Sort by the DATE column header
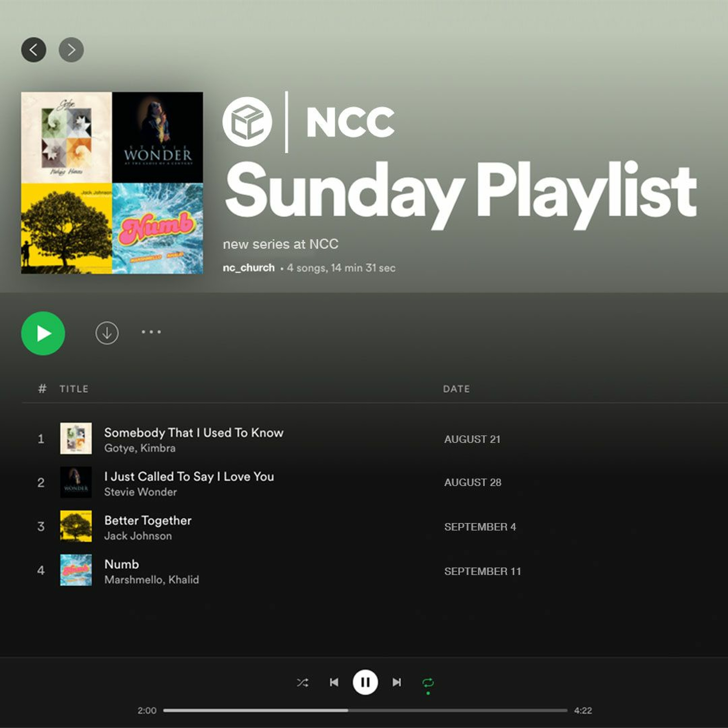The image size is (728, 728). [456, 389]
